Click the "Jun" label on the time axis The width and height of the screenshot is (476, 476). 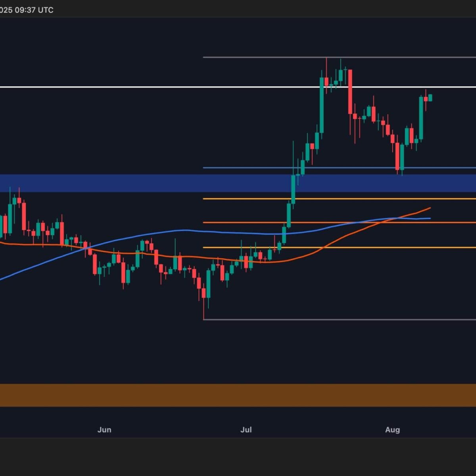click(x=104, y=430)
